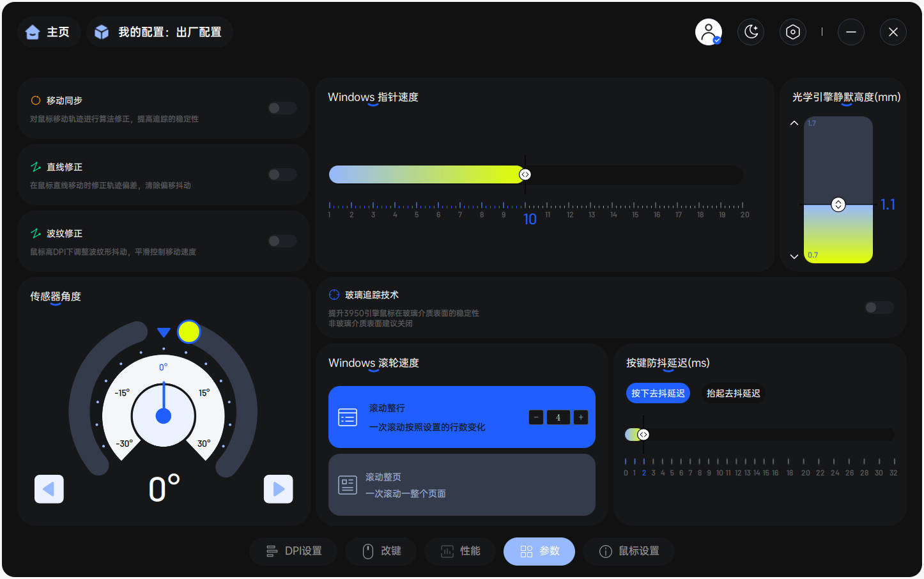
Task: Select 抬起去抖延迟 debounce option
Action: point(733,393)
